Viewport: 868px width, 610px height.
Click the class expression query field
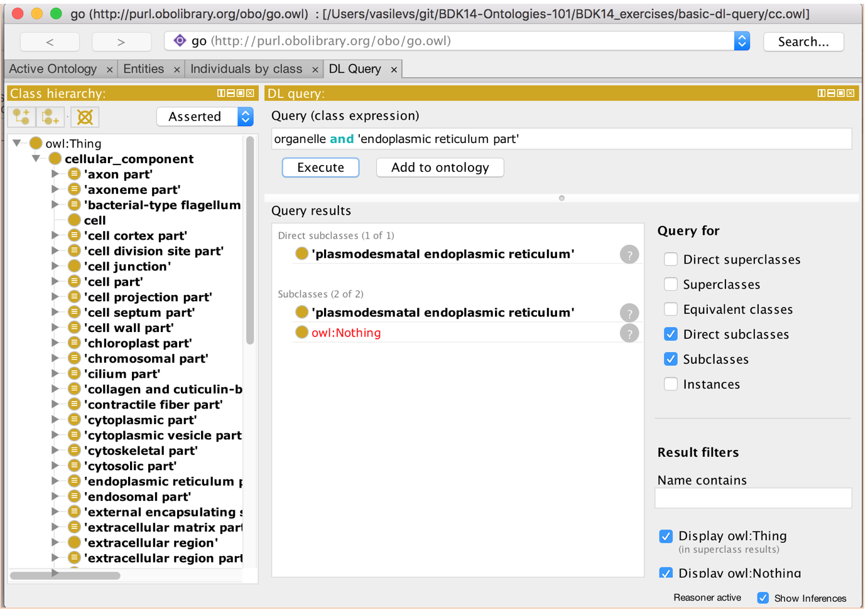561,139
